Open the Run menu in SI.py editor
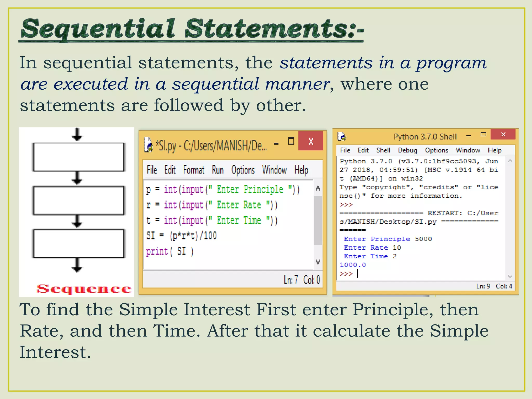Image resolution: width=532 pixels, height=399 pixels. [217, 170]
